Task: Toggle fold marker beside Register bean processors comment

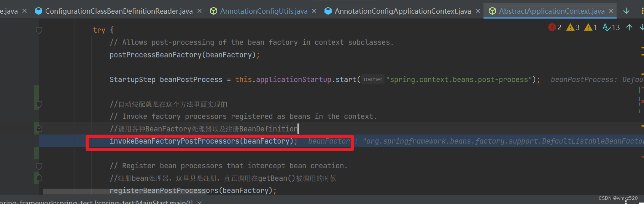Action: (39, 166)
